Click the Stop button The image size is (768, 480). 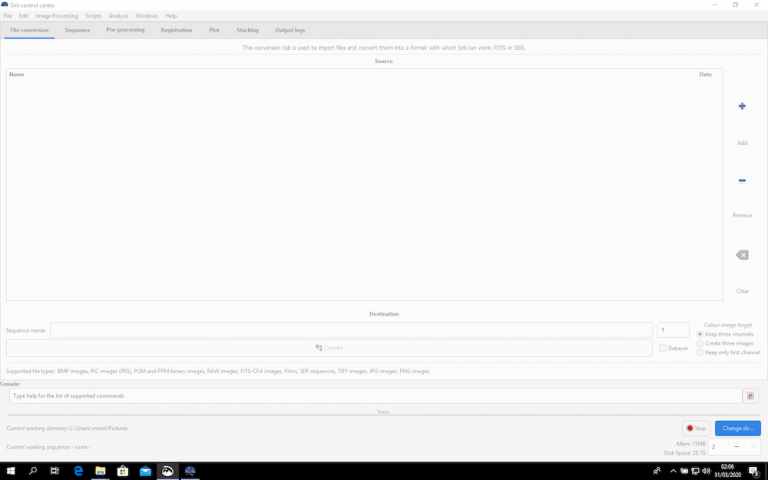696,428
